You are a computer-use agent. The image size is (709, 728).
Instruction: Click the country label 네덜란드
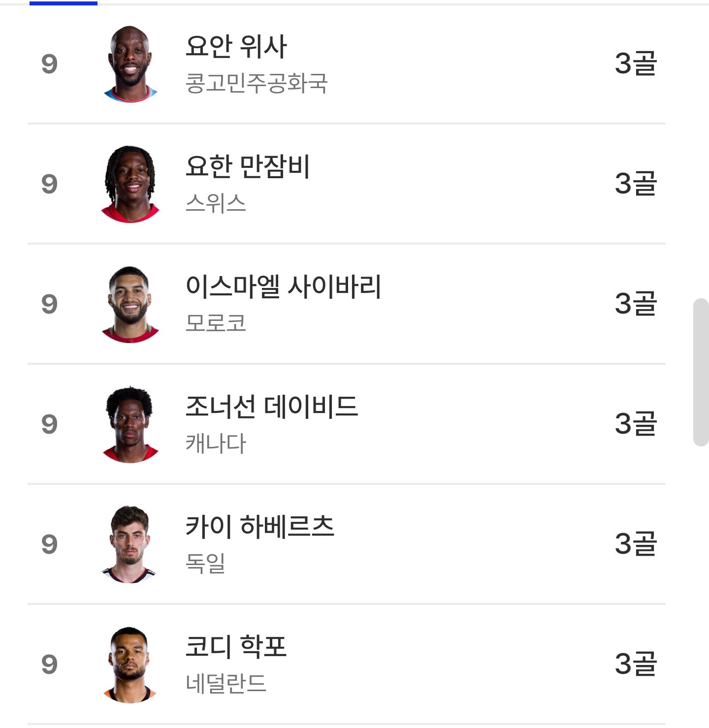tap(226, 684)
